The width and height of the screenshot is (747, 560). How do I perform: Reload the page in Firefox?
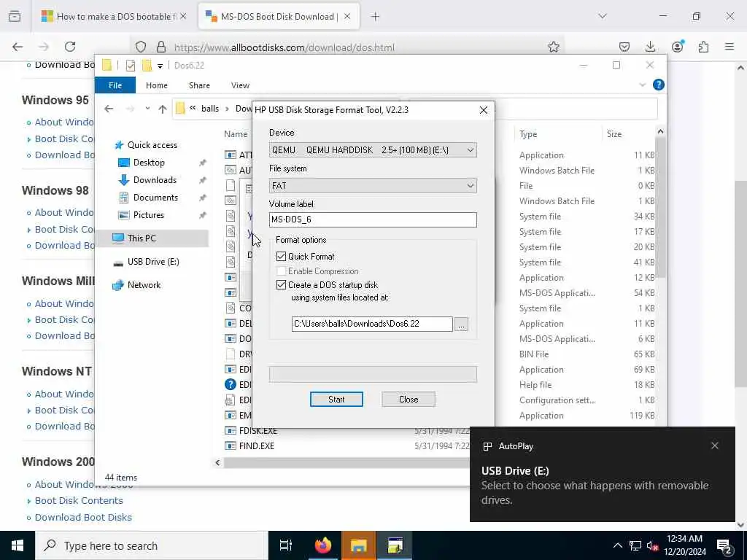tap(70, 47)
